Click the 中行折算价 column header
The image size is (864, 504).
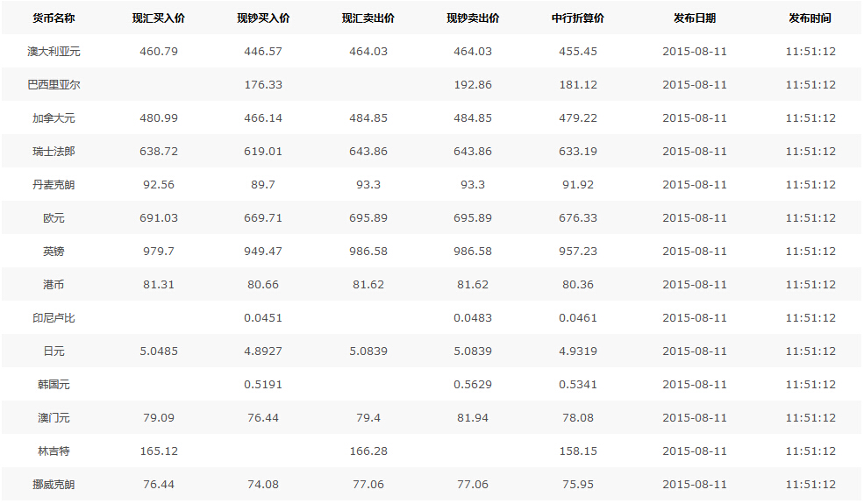click(578, 18)
